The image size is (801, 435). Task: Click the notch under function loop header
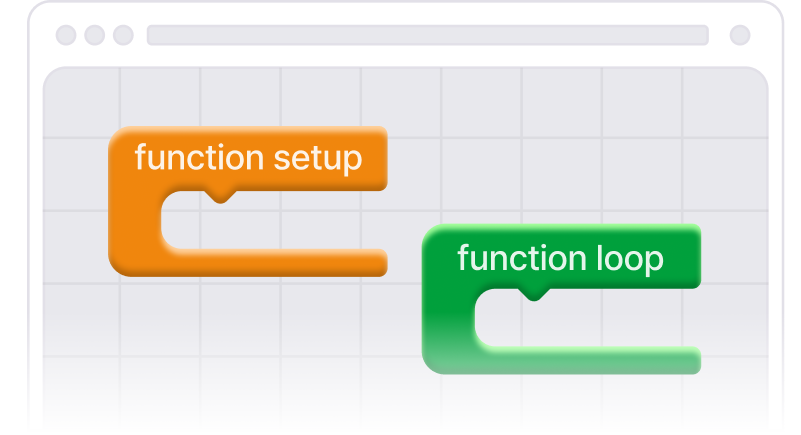click(534, 294)
